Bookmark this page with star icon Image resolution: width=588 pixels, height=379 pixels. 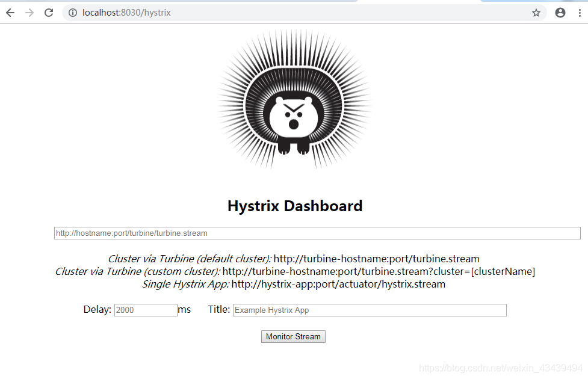536,13
